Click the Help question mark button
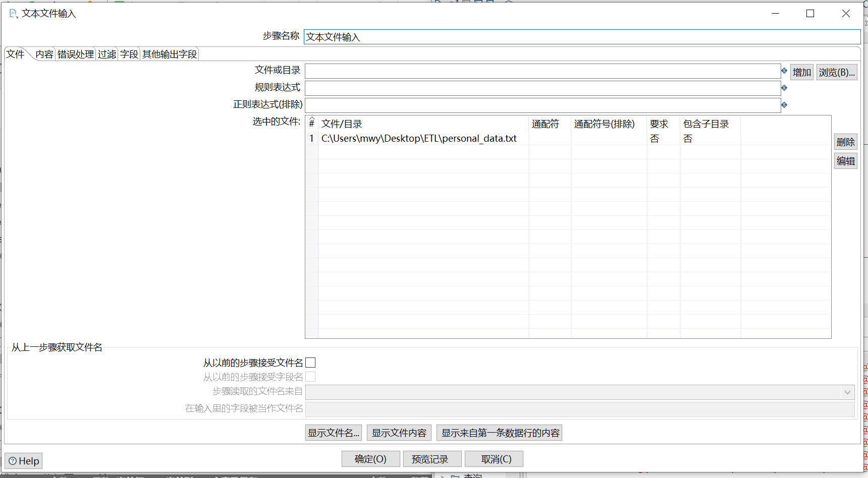The width and height of the screenshot is (868, 478). click(24, 461)
